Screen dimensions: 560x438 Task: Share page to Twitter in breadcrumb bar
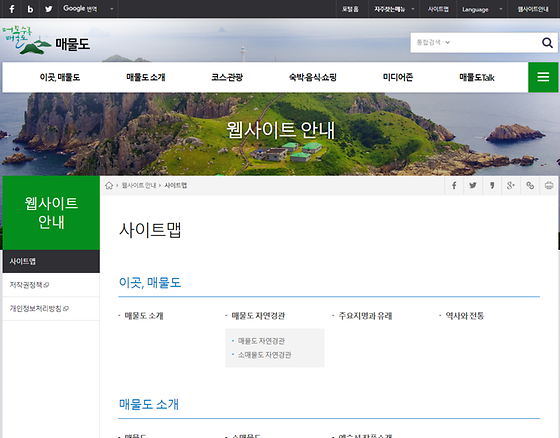point(473,185)
